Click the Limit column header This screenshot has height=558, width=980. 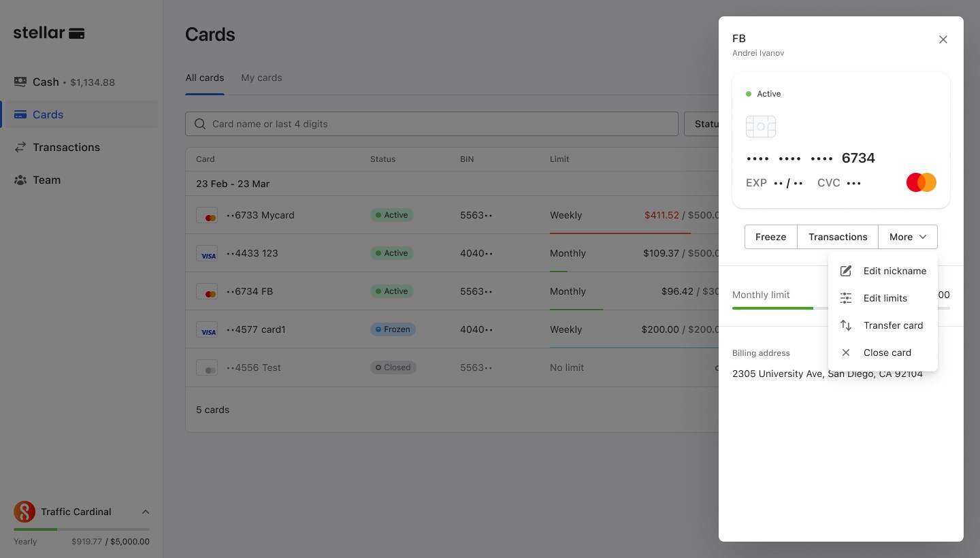(559, 159)
